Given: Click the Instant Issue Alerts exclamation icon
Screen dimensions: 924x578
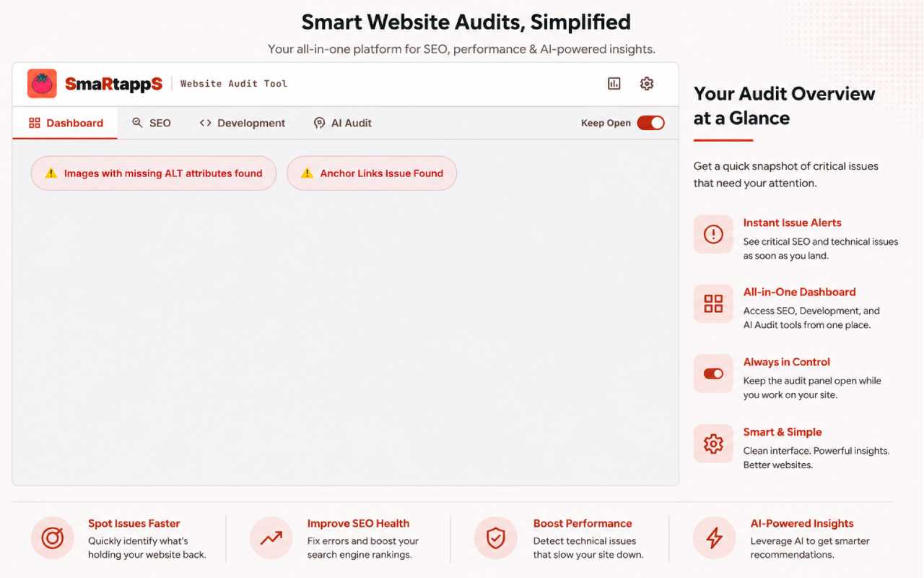Looking at the screenshot, I should click(713, 234).
